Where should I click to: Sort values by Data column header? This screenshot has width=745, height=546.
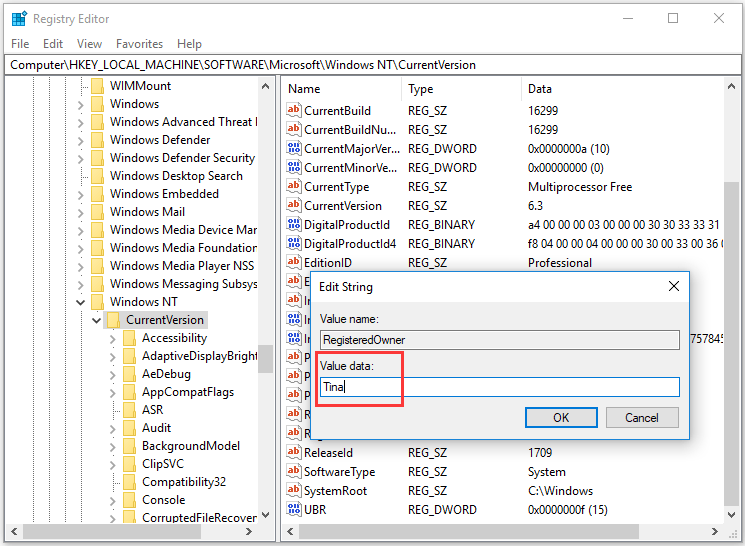pos(622,89)
